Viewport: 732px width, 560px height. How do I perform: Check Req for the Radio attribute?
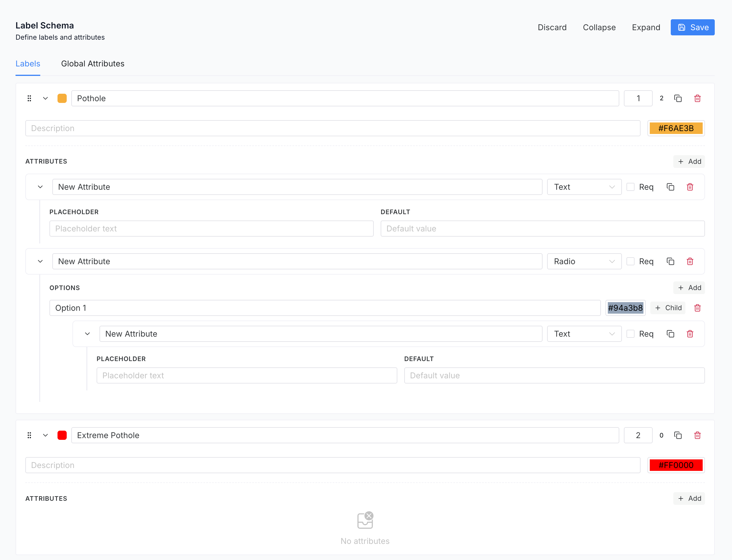pyautogui.click(x=630, y=261)
